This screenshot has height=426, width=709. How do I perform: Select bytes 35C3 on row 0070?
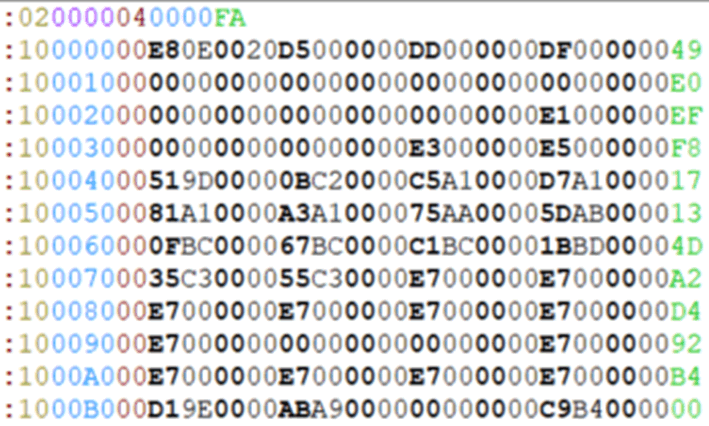click(x=181, y=279)
